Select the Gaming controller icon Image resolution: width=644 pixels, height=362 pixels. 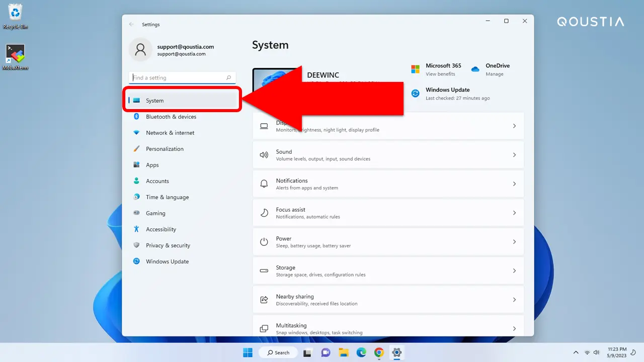pos(136,213)
